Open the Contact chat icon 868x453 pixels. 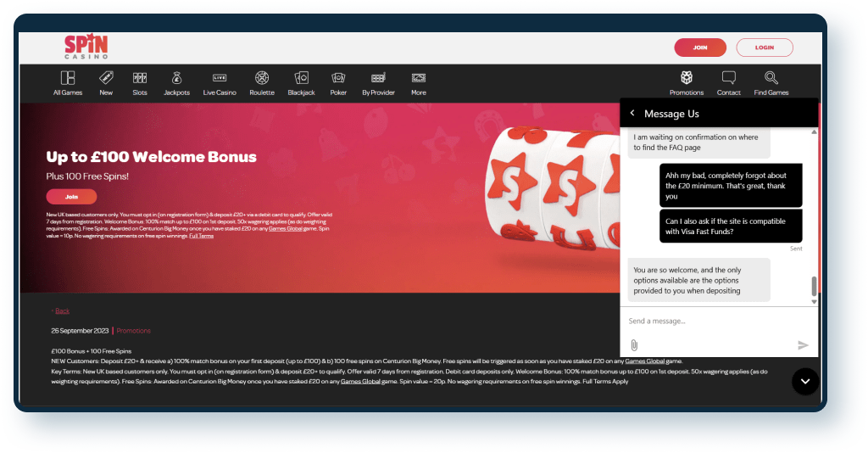pyautogui.click(x=728, y=77)
